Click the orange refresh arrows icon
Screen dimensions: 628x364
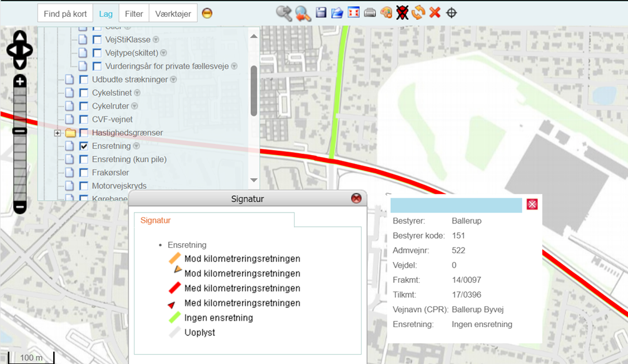coord(418,13)
